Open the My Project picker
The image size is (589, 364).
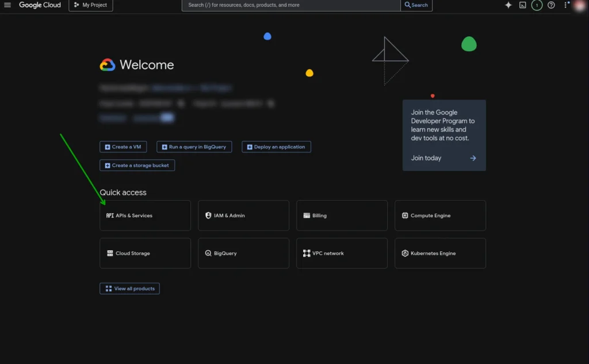[90, 5]
